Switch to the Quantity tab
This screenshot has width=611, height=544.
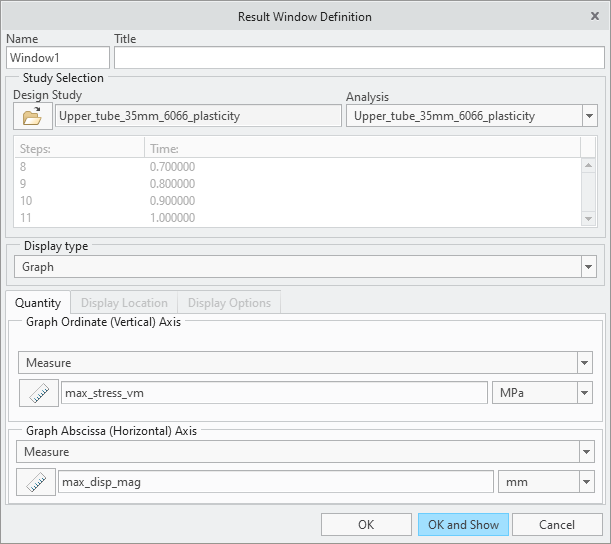(38, 303)
